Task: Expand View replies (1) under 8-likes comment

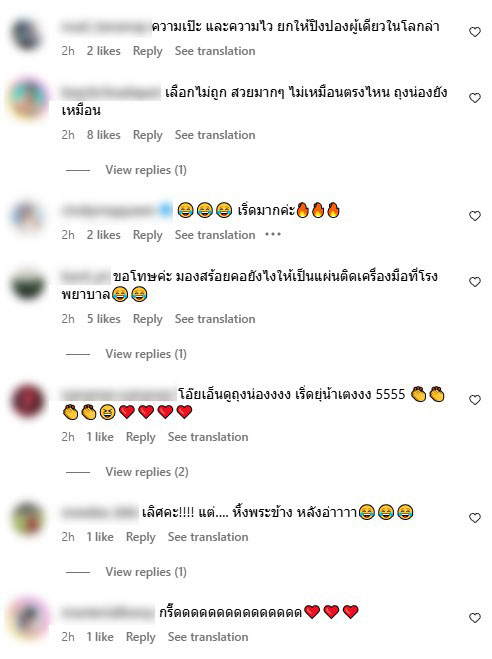Action: (146, 170)
